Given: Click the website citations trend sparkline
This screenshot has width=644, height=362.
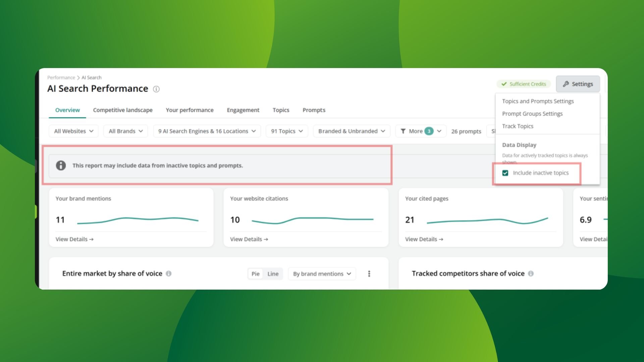Looking at the screenshot, I should point(313,220).
